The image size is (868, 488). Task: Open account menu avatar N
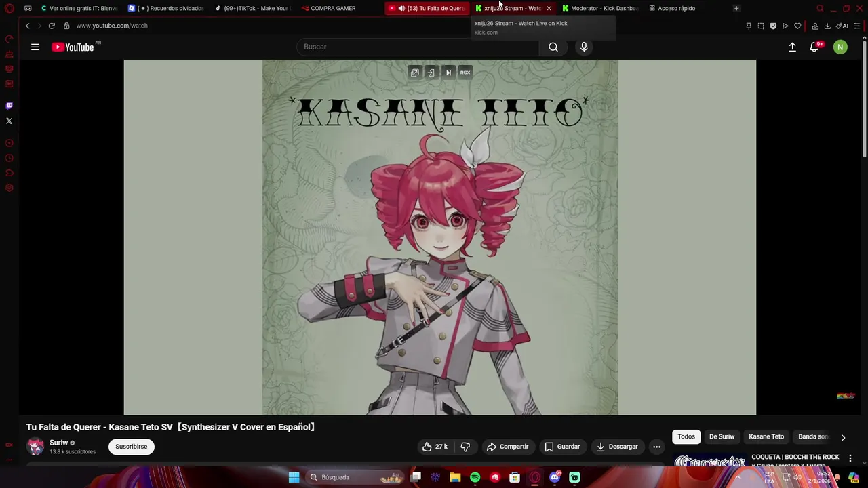click(840, 47)
